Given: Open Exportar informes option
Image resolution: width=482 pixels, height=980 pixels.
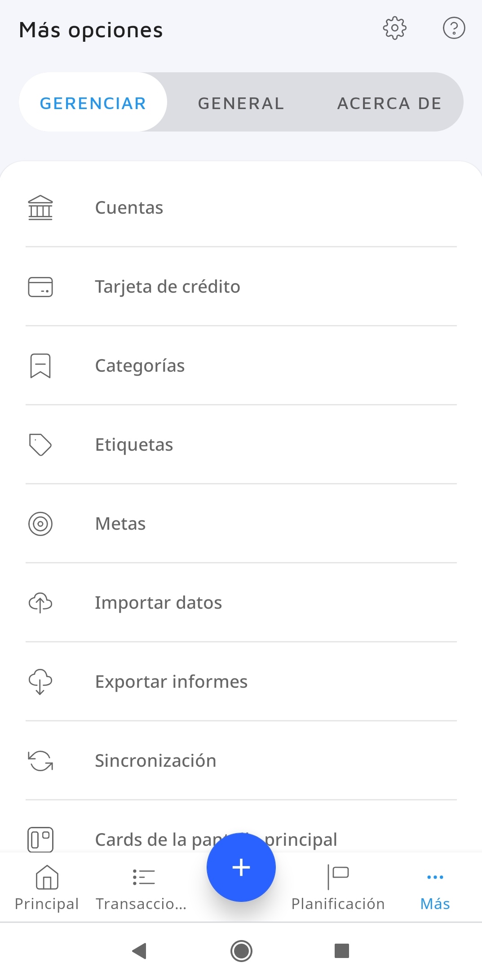Looking at the screenshot, I should tap(171, 682).
